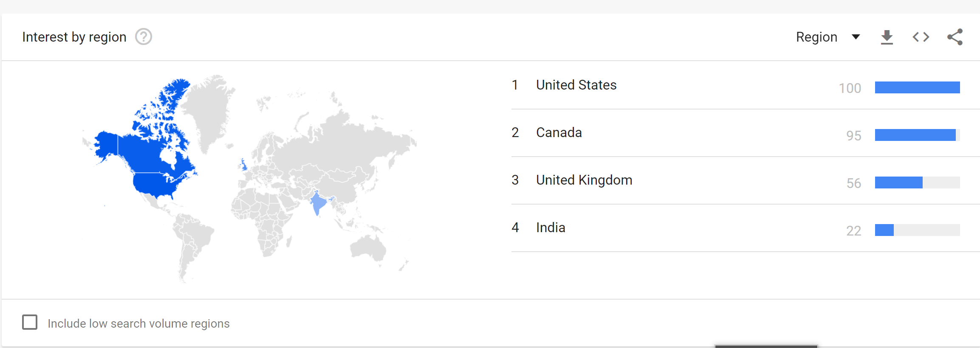The height and width of the screenshot is (348, 980).
Task: Open United Kingdom region entry
Action: coord(584,180)
